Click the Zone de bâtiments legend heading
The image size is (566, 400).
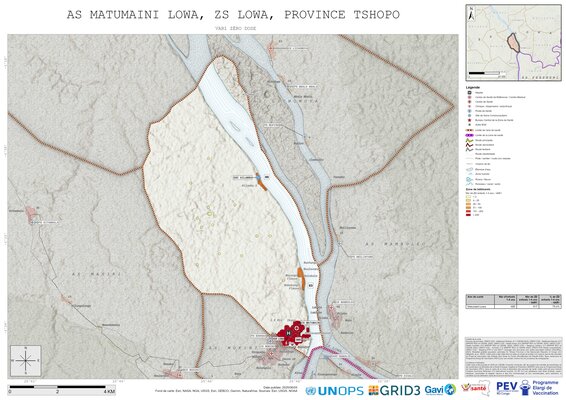click(478, 189)
